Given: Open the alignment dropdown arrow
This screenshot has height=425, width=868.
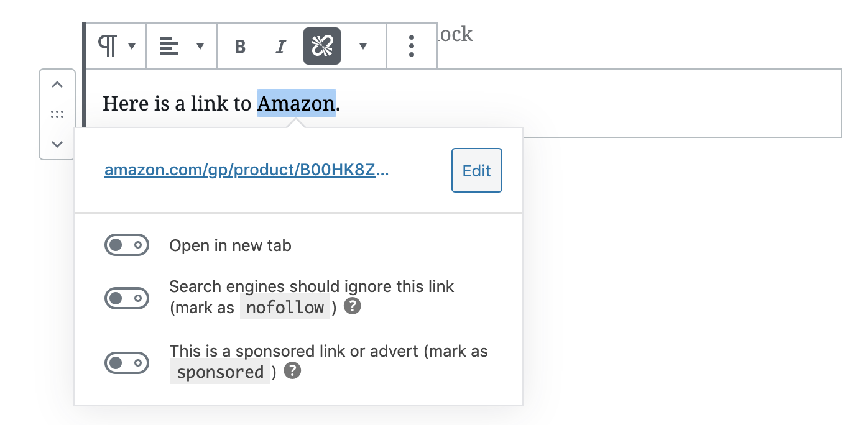Looking at the screenshot, I should [x=200, y=46].
